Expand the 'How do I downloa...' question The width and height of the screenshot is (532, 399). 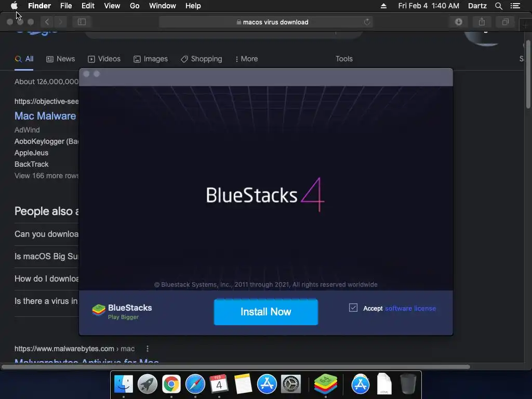coord(46,279)
